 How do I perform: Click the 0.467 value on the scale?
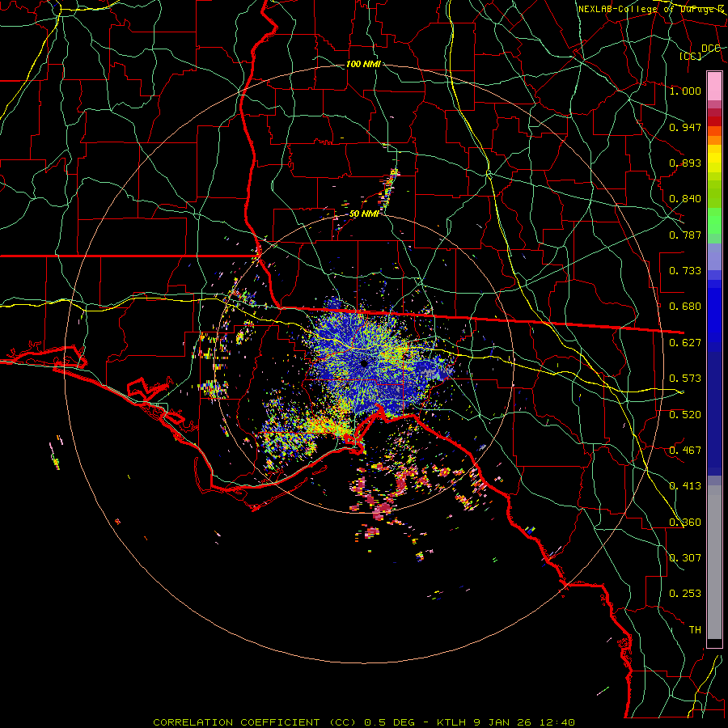(x=685, y=451)
